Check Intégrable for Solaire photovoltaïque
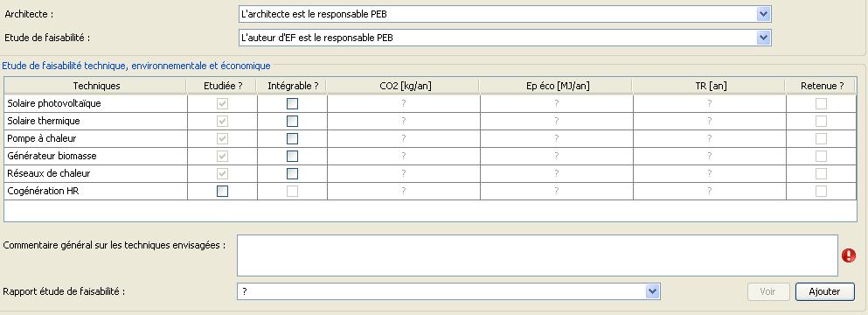 click(x=292, y=104)
